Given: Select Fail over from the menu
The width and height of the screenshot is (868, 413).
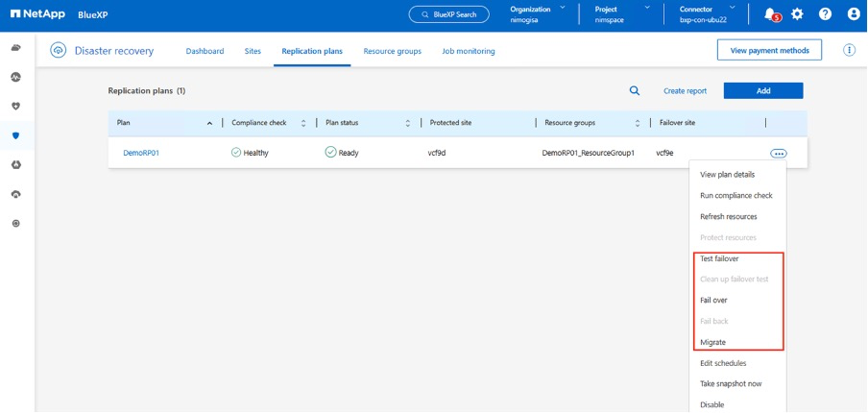Looking at the screenshot, I should pos(713,300).
